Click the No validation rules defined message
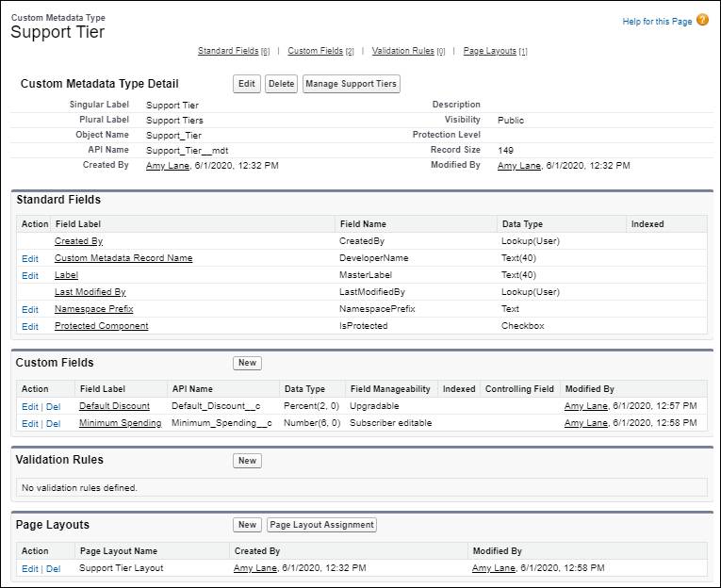 point(79,488)
